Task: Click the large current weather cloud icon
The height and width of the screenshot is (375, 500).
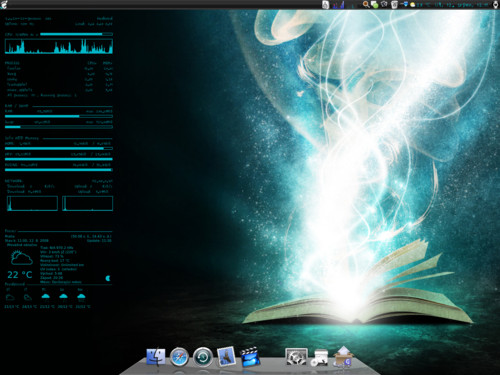Action: pos(22,258)
